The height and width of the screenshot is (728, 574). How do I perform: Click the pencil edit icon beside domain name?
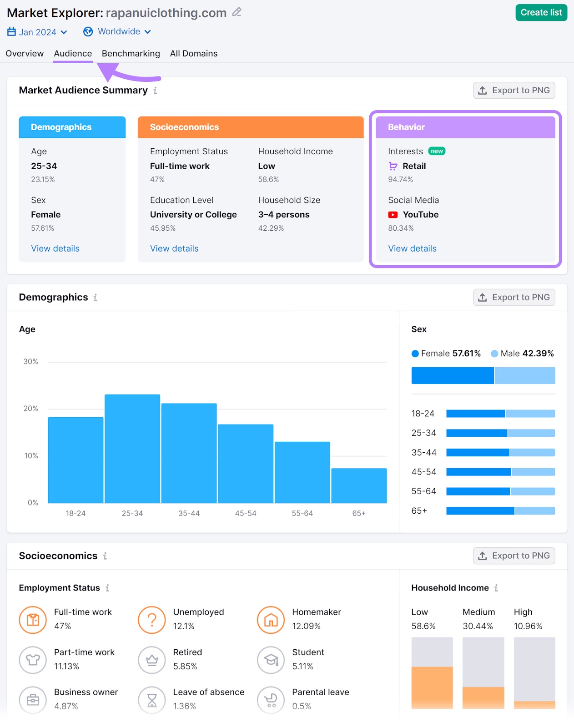[x=237, y=12]
